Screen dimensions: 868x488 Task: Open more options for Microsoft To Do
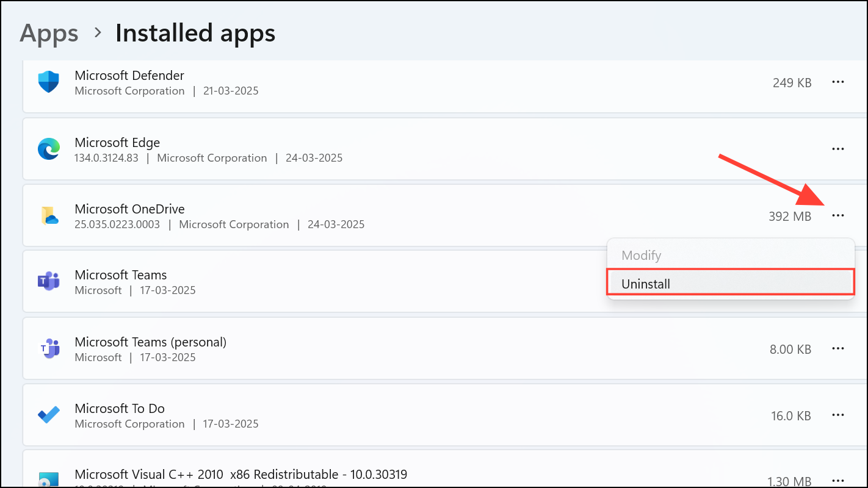[838, 415]
